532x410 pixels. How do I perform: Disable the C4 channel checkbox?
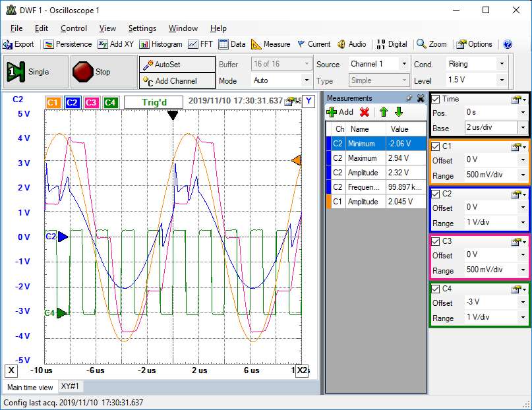[x=436, y=289]
